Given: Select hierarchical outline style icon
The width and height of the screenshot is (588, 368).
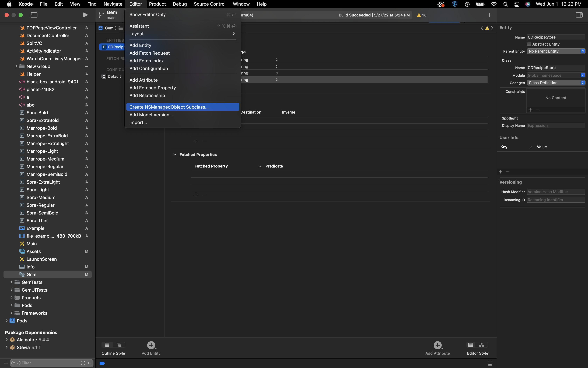Looking at the screenshot, I should pyautogui.click(x=119, y=345).
